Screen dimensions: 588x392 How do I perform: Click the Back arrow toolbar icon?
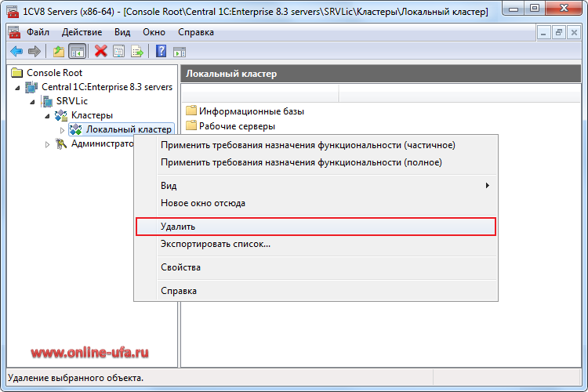coord(16,51)
